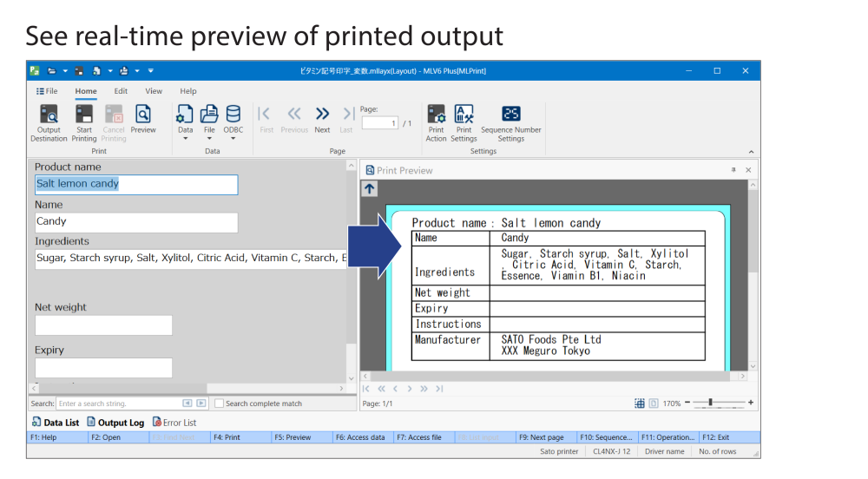The height and width of the screenshot is (479, 868).
Task: Open the File menu
Action: pos(47,91)
